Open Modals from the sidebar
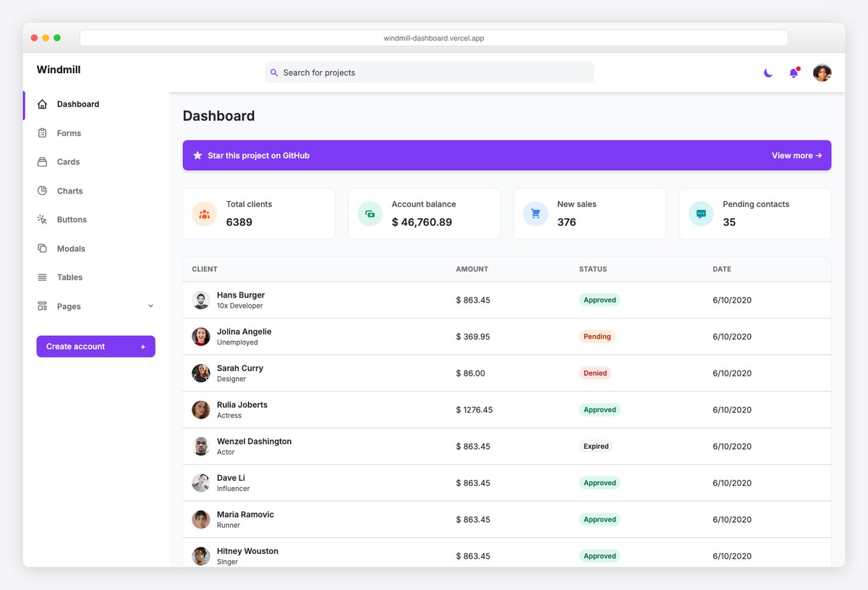The image size is (868, 590). point(71,248)
